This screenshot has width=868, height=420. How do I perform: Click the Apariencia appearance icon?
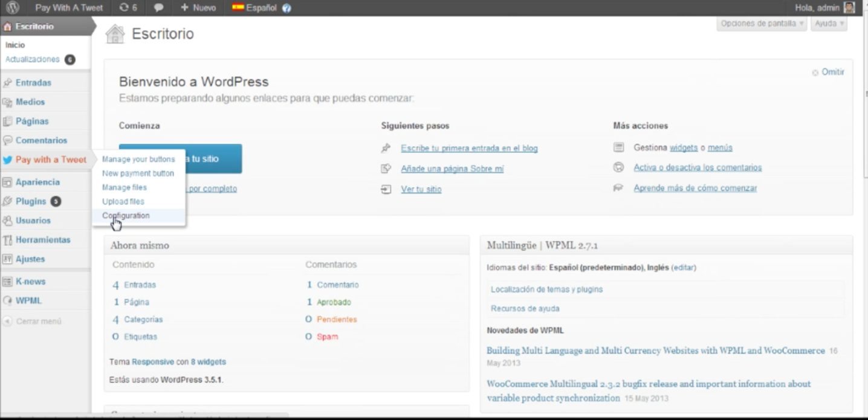(8, 182)
